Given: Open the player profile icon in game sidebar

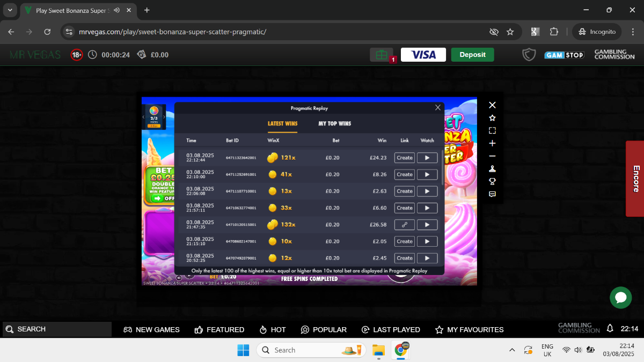Looking at the screenshot, I should (x=492, y=168).
